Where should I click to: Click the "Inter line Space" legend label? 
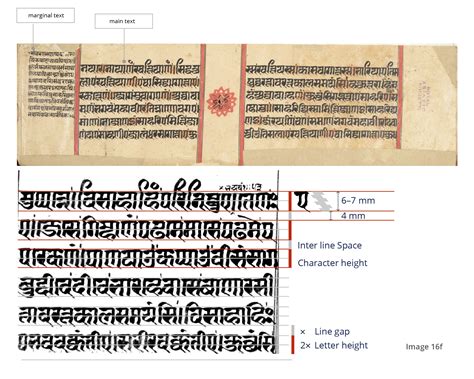329,246
